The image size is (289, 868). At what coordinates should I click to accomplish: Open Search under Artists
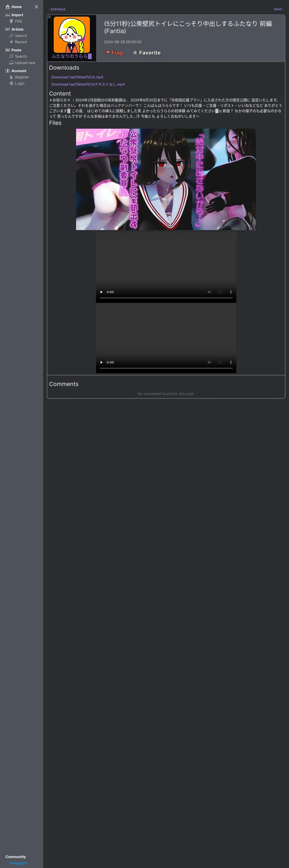(x=21, y=36)
